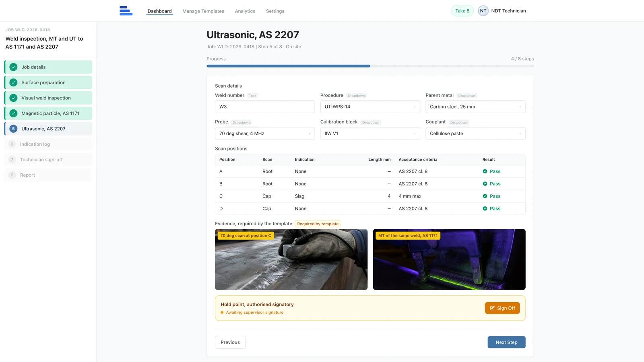Screen dimensions: 644x362
Task: Click the Weld number input field W3
Action: coord(265,107)
